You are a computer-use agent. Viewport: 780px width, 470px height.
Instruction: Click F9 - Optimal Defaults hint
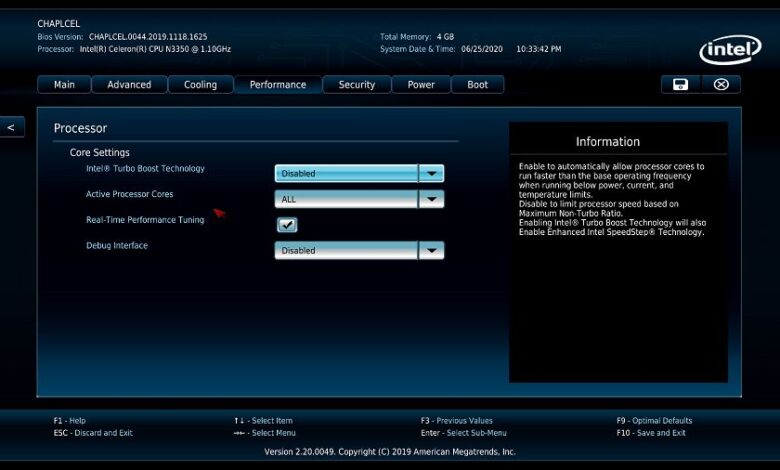point(654,421)
